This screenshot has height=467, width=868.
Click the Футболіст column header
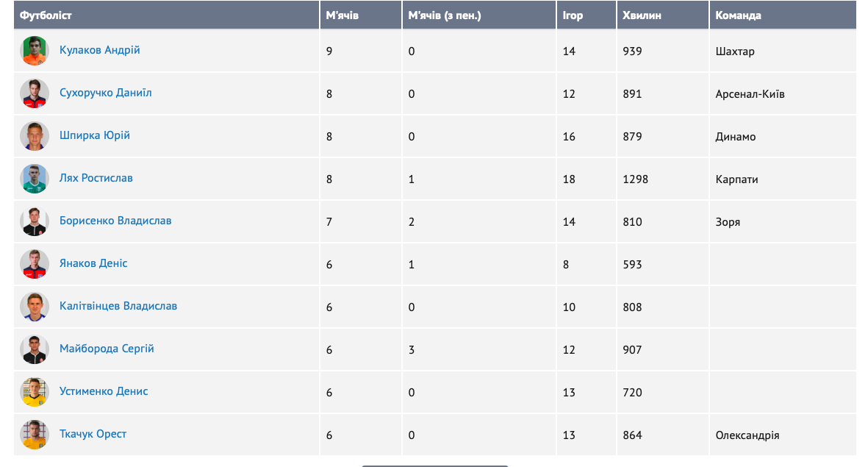coord(46,15)
